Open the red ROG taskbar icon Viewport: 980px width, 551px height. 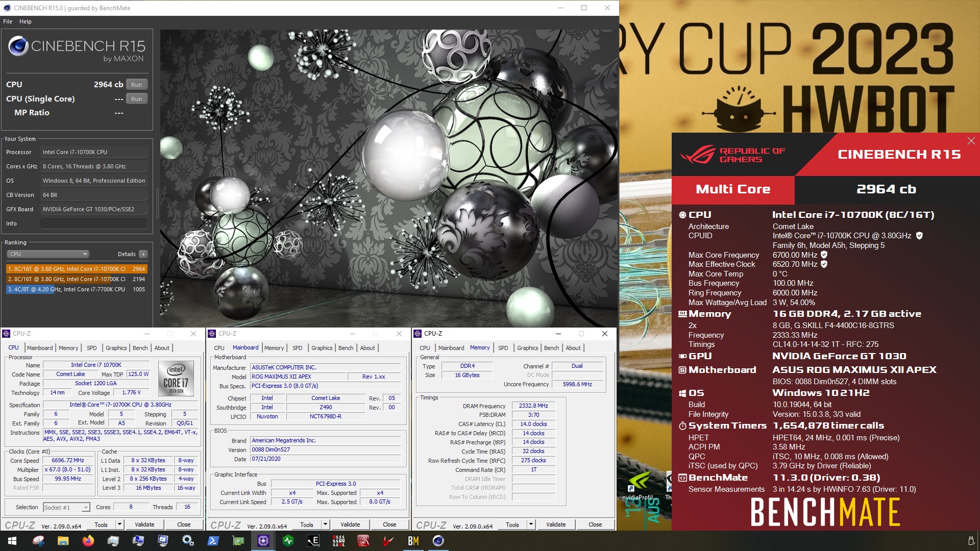pyautogui.click(x=363, y=541)
